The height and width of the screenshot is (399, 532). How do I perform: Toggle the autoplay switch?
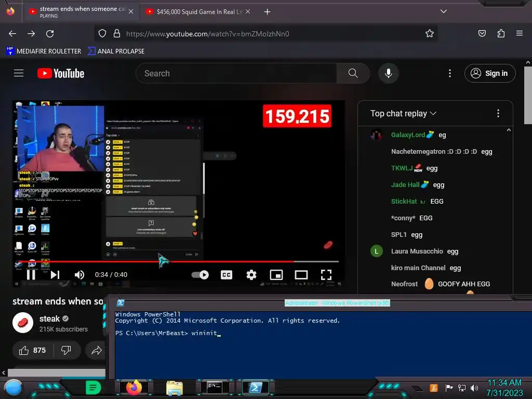pos(200,275)
